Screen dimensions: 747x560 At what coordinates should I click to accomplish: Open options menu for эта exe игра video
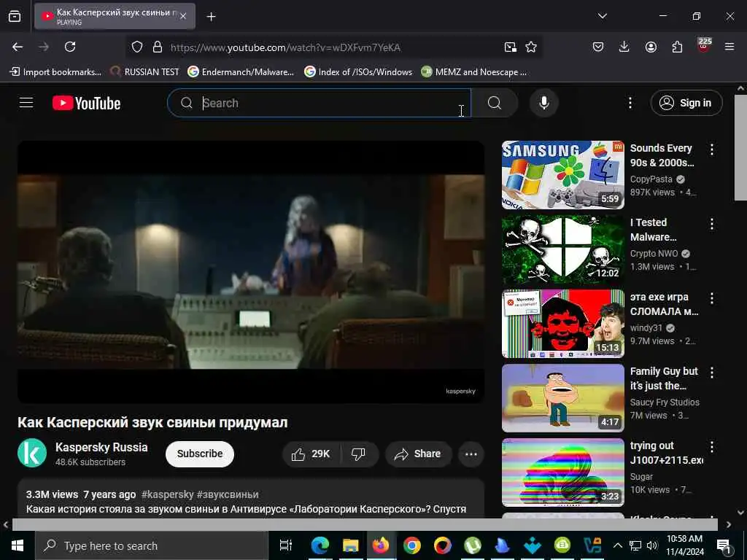pyautogui.click(x=712, y=298)
